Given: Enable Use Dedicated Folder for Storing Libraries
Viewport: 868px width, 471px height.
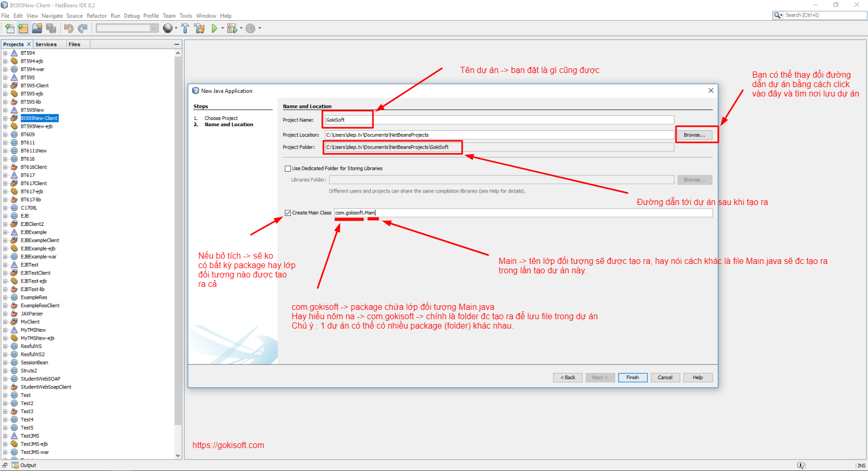Looking at the screenshot, I should (288, 168).
